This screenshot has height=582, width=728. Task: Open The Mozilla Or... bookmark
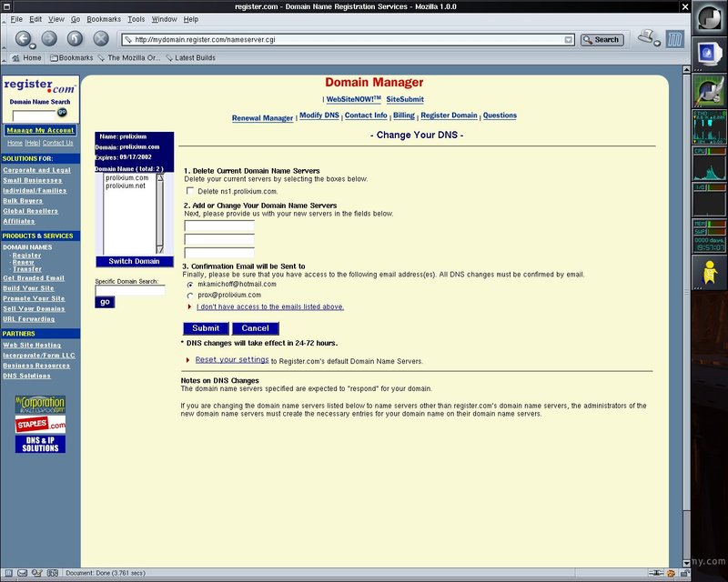[x=129, y=58]
